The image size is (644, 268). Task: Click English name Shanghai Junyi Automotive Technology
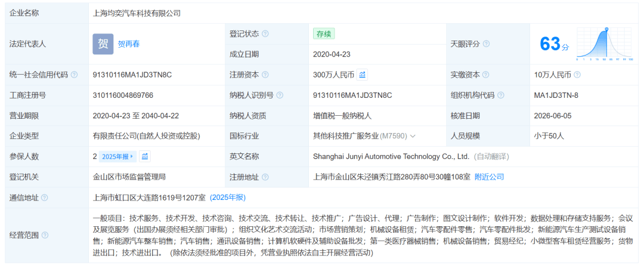pyautogui.click(x=391, y=156)
